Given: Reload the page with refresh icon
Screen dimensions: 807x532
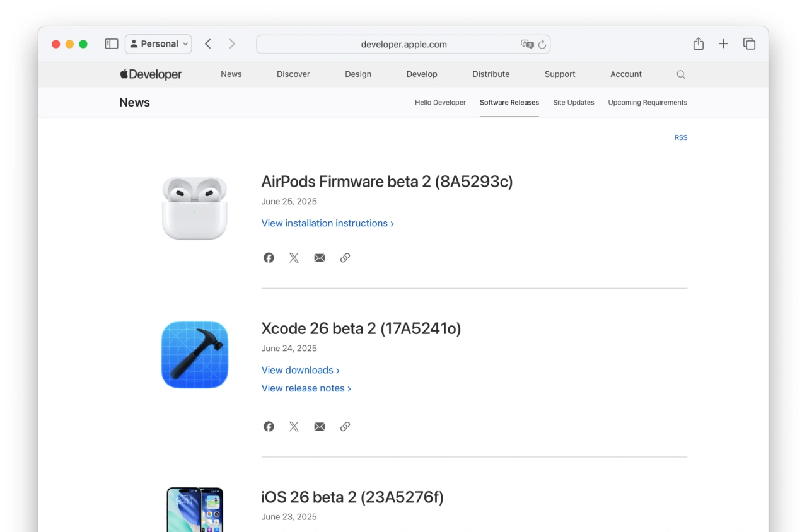Looking at the screenshot, I should pos(542,45).
